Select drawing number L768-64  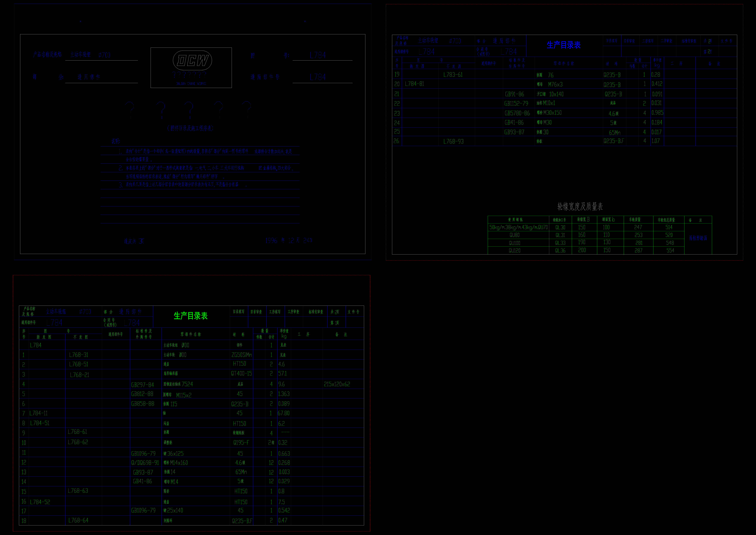tap(78, 520)
